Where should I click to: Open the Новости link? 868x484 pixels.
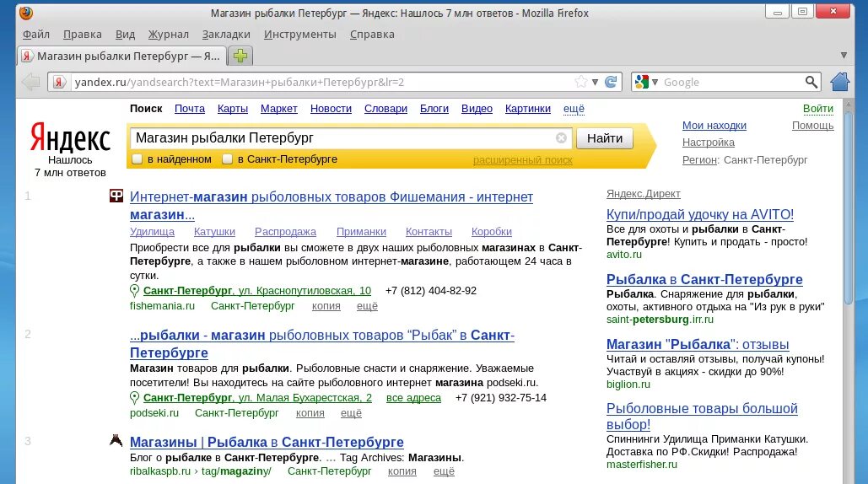coord(331,109)
